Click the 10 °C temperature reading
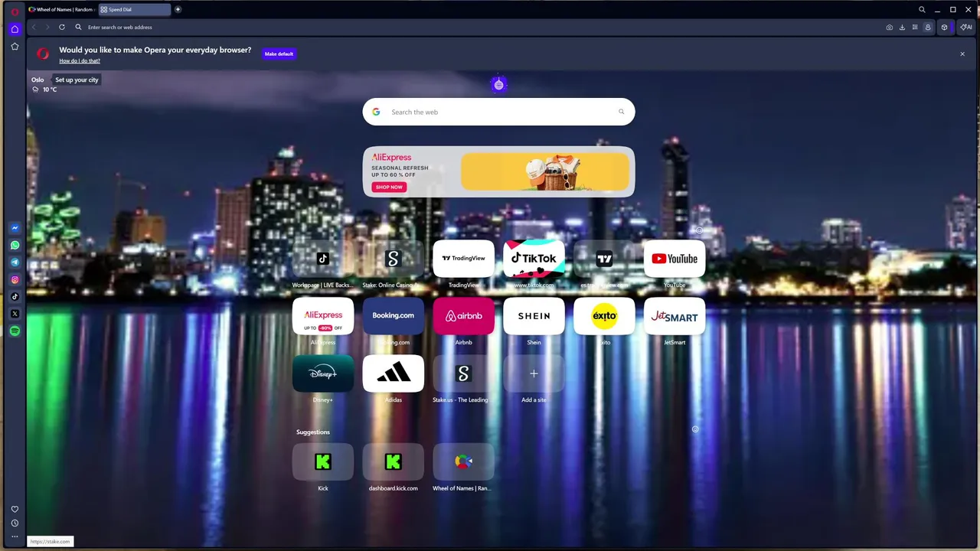The height and width of the screenshot is (551, 980). click(x=50, y=90)
